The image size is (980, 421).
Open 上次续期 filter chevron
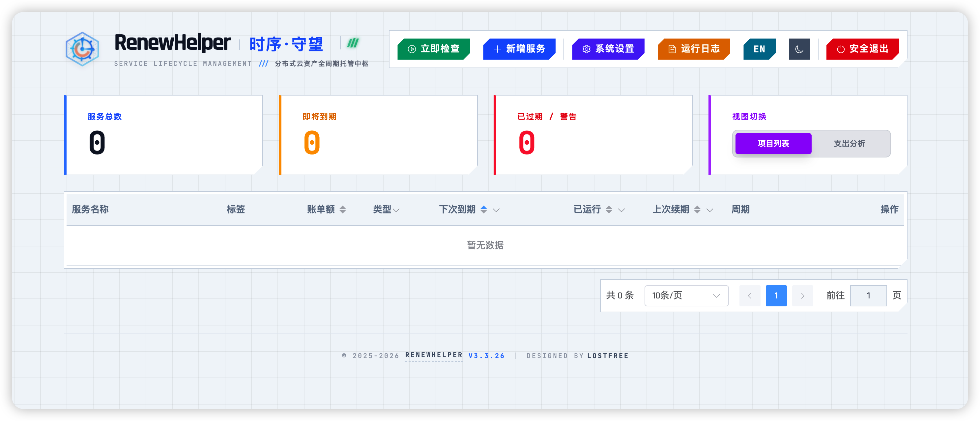tap(709, 210)
